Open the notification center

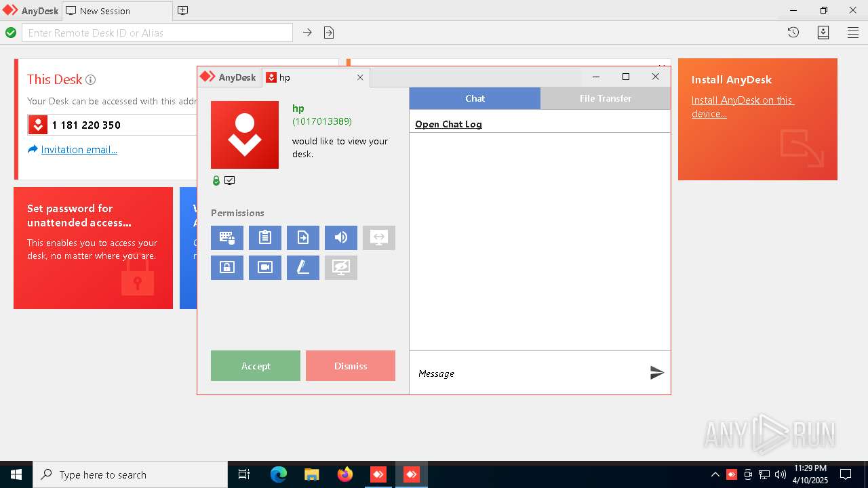point(846,474)
